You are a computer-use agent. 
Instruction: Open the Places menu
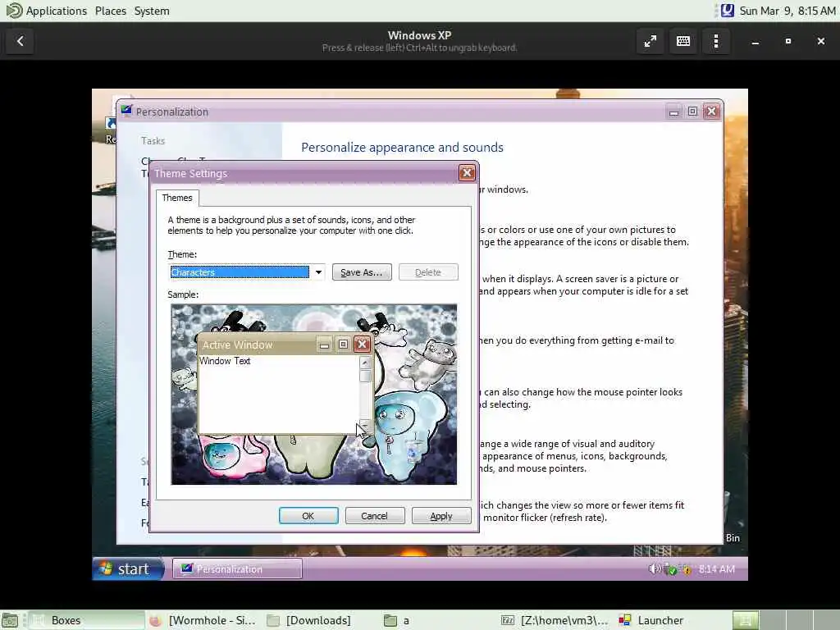111,11
